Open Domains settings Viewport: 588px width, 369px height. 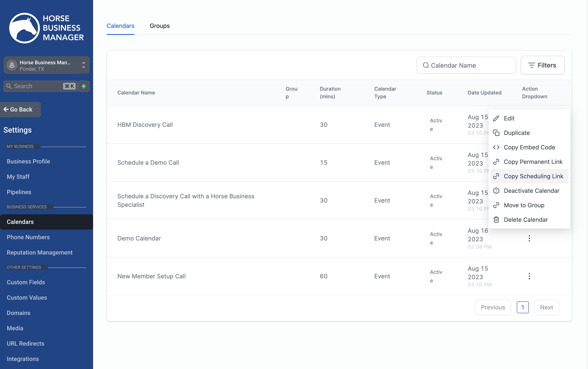tap(19, 313)
